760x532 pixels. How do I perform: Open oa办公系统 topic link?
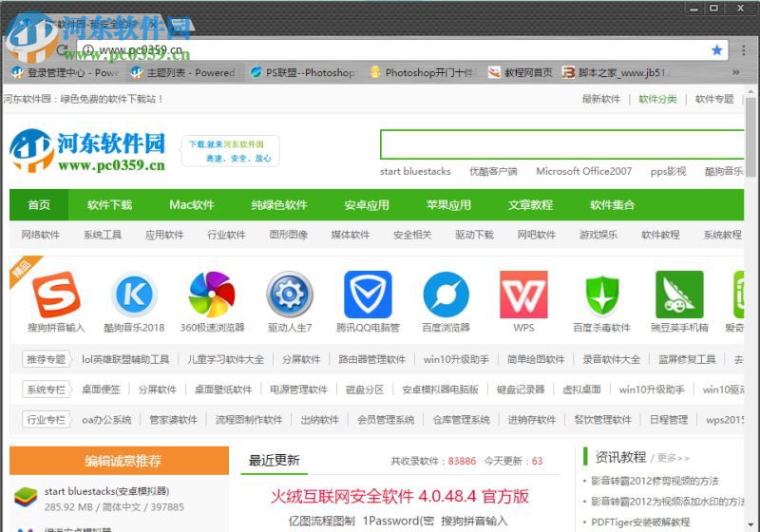click(x=106, y=420)
